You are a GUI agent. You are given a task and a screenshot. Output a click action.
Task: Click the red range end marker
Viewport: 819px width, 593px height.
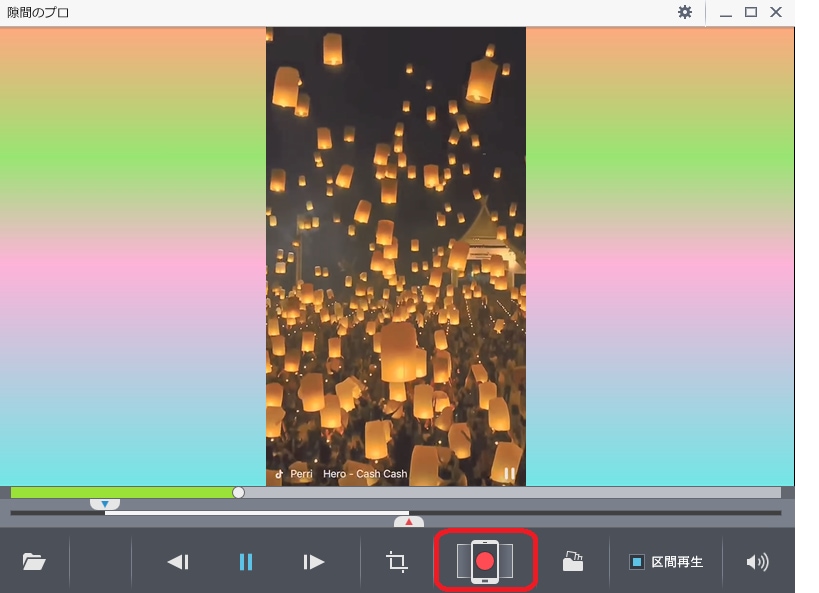[x=408, y=521]
